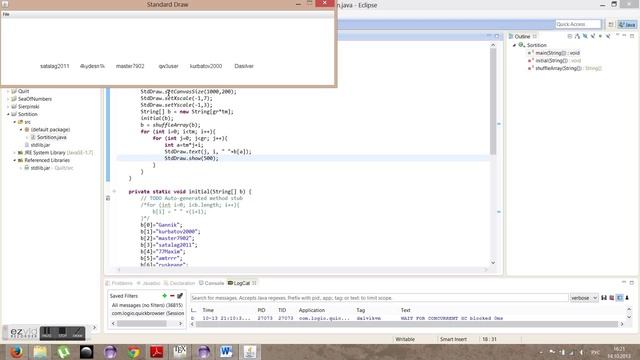This screenshot has width=640, height=360.
Task: Collapse the Sortition class in Outline
Action: 514,45
